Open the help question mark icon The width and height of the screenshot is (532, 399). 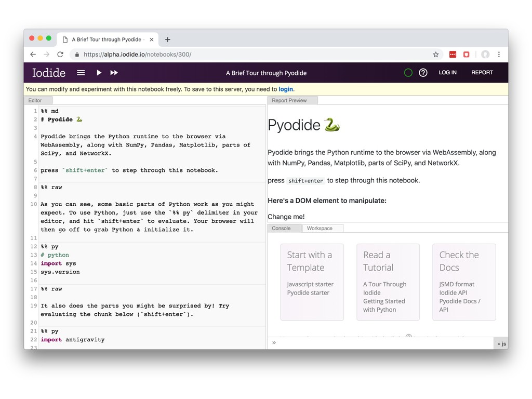click(x=423, y=73)
